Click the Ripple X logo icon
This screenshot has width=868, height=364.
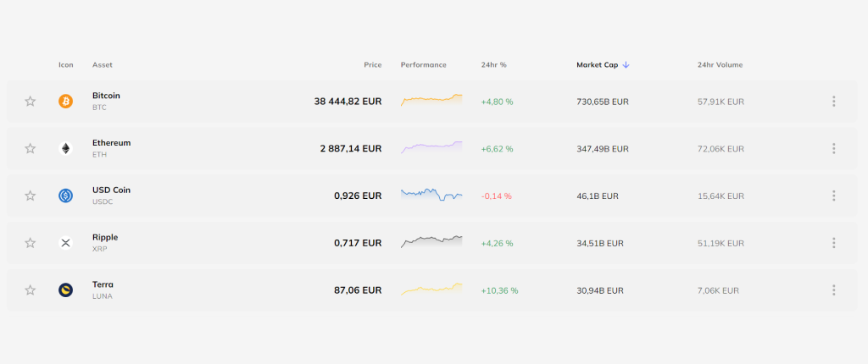(x=66, y=243)
